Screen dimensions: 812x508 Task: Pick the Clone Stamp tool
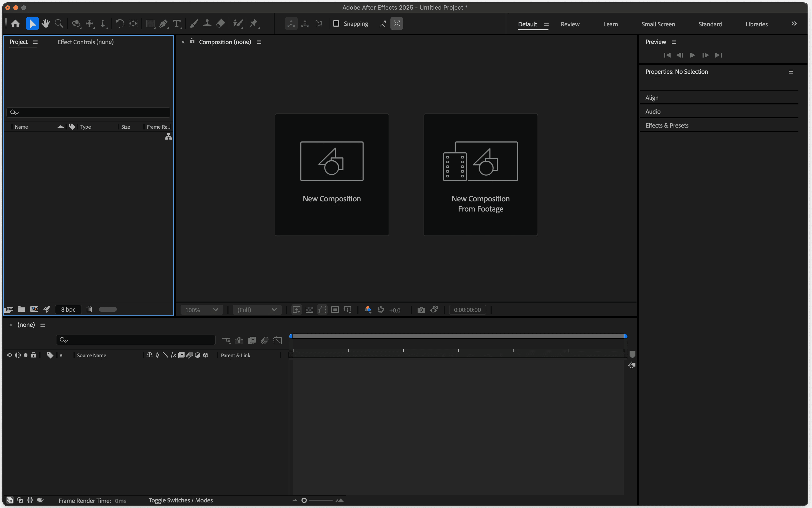click(x=207, y=23)
